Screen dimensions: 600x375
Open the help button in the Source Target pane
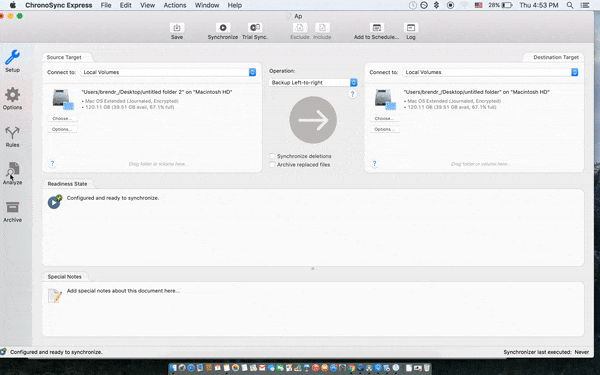click(x=52, y=163)
